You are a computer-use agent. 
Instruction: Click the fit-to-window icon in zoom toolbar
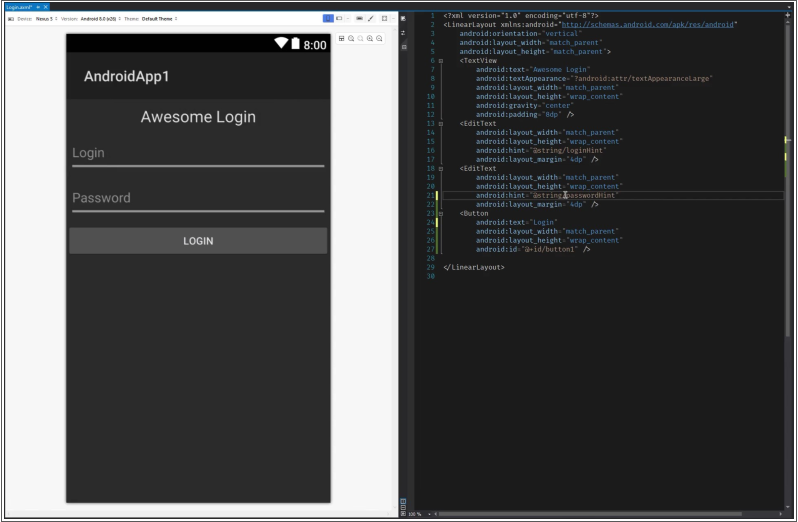click(x=341, y=38)
